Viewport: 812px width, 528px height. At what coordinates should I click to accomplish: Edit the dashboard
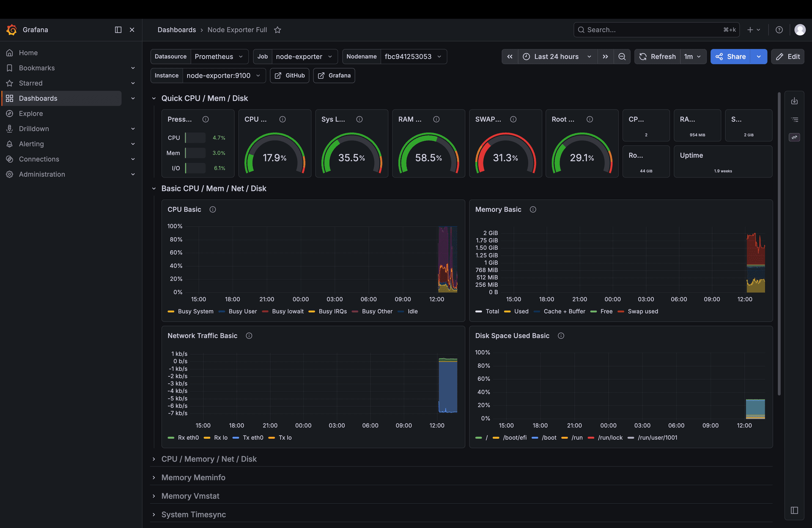787,57
